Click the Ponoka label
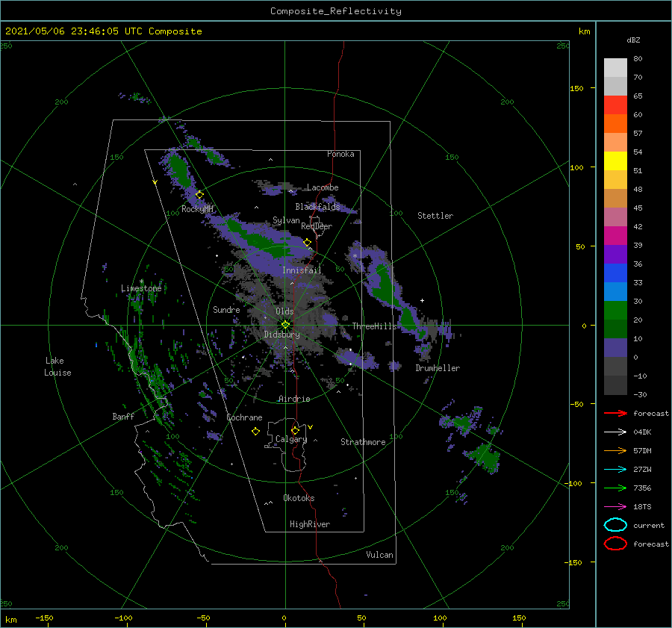The width and height of the screenshot is (672, 628). tap(340, 154)
